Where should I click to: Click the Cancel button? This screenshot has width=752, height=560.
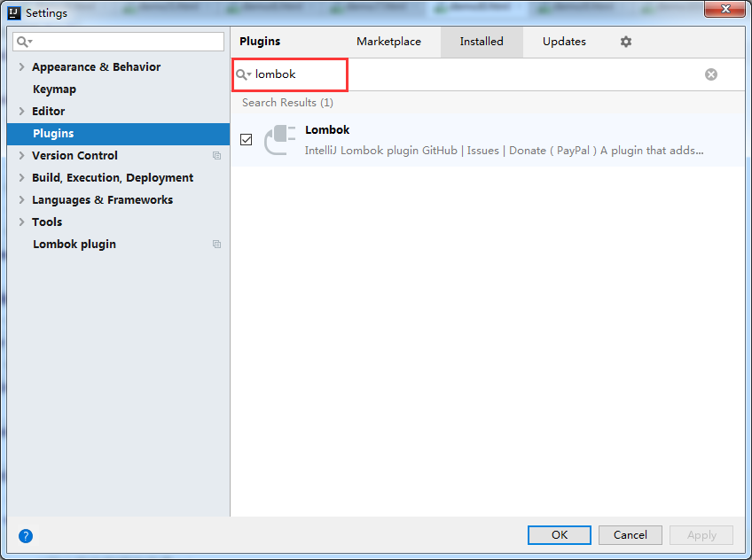pyautogui.click(x=631, y=535)
